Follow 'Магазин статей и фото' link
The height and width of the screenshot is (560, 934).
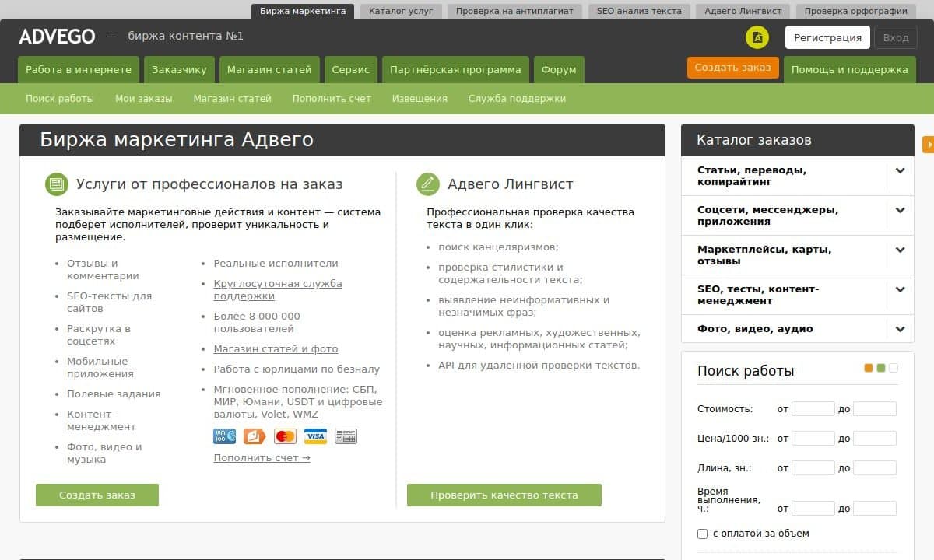click(276, 349)
